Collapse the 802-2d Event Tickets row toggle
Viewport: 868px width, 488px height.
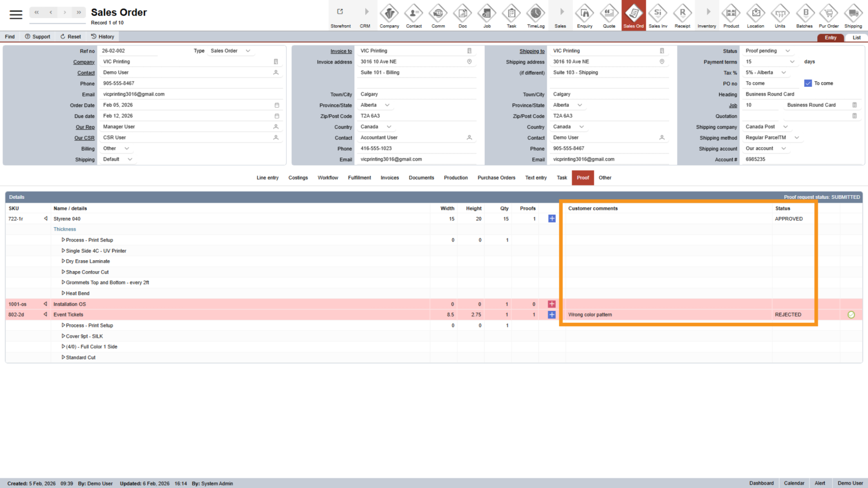click(45, 314)
